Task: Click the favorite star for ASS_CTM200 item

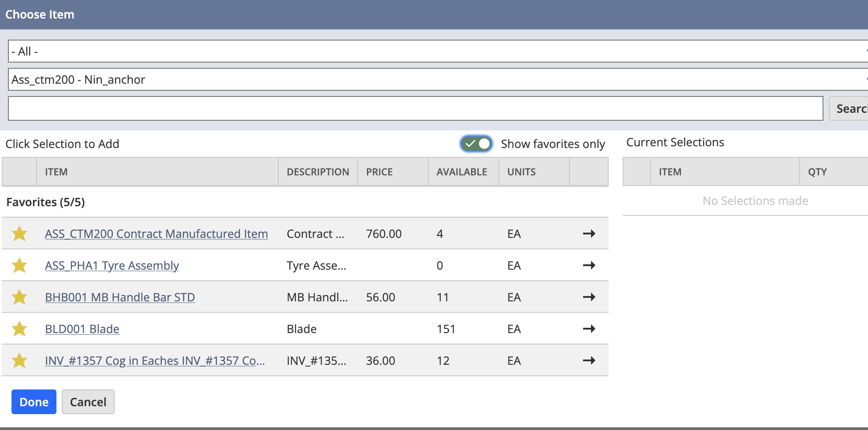Action: 19,234
